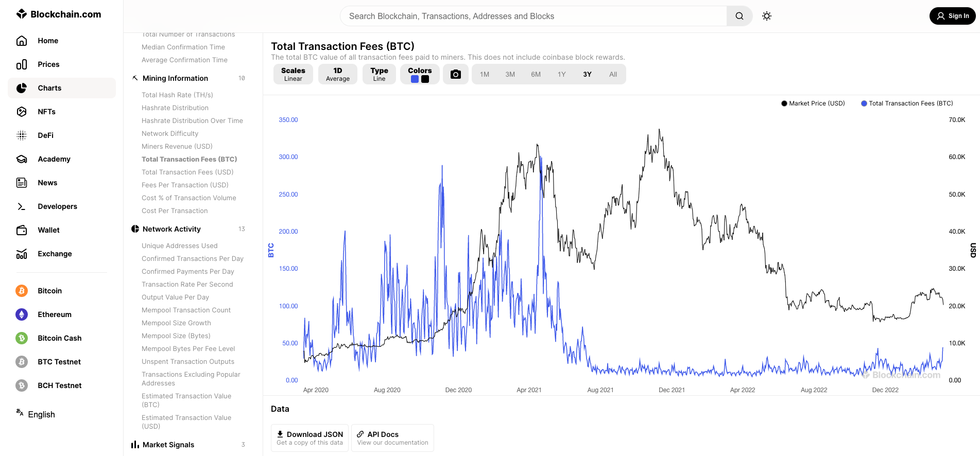
Task: Toggle Market Price (USD) legend series
Action: (x=813, y=103)
